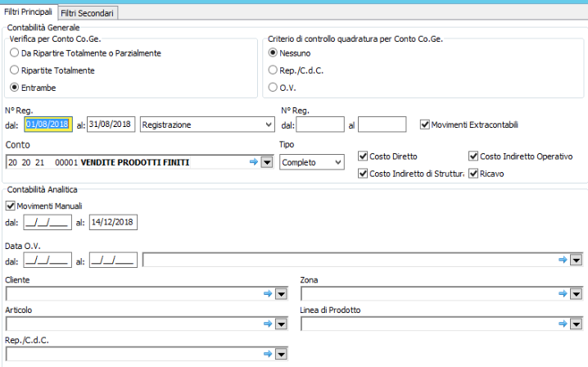Click the N° Reg. end date field 31/08/2018
588x367 pixels.
[111, 125]
